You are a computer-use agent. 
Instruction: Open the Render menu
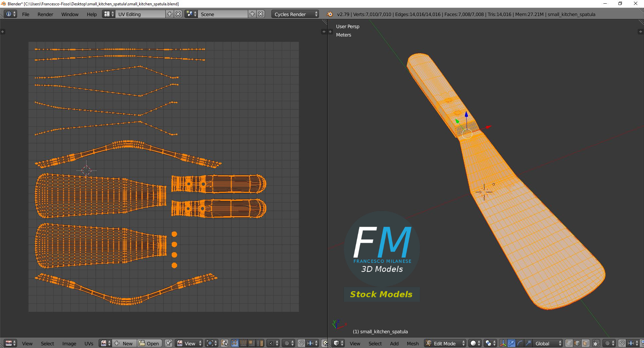click(x=45, y=14)
